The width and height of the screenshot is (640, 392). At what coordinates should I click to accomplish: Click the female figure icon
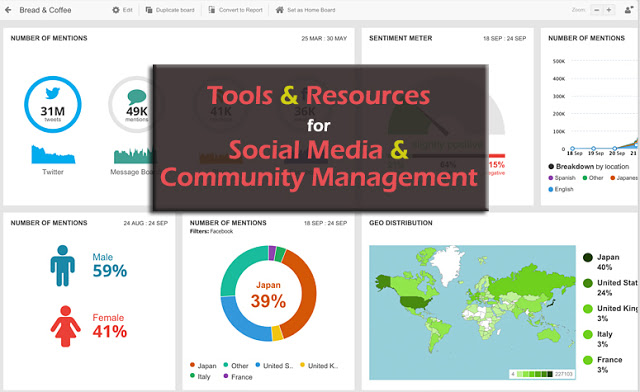(65, 326)
